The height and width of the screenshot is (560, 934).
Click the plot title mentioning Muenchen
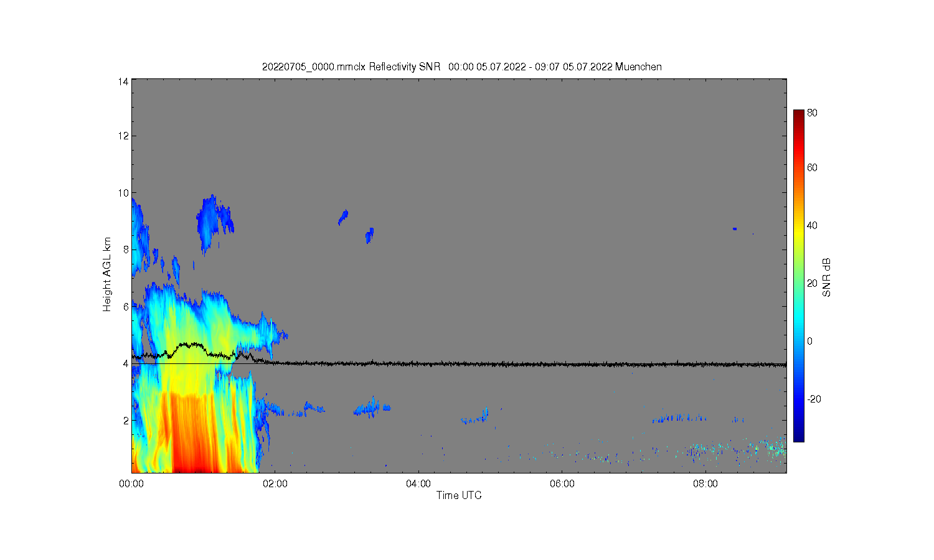[461, 67]
